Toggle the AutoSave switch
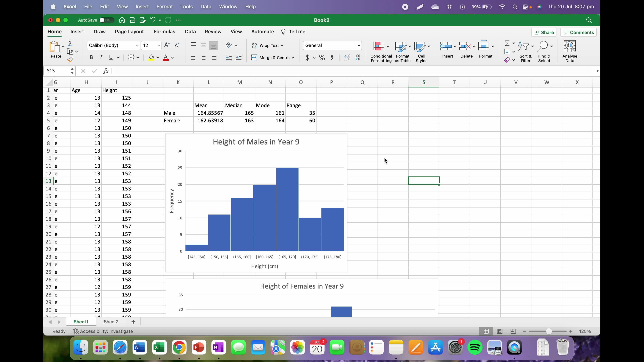The height and width of the screenshot is (362, 644). coord(106,20)
